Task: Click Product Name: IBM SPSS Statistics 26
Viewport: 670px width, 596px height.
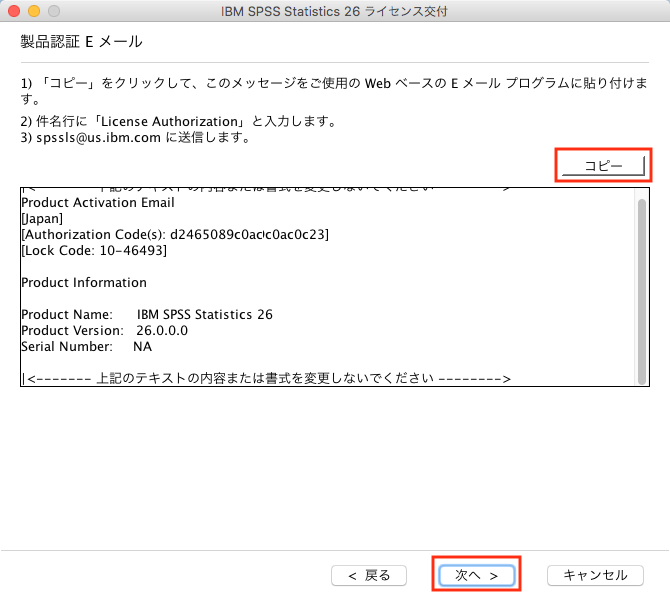Action: [x=147, y=314]
